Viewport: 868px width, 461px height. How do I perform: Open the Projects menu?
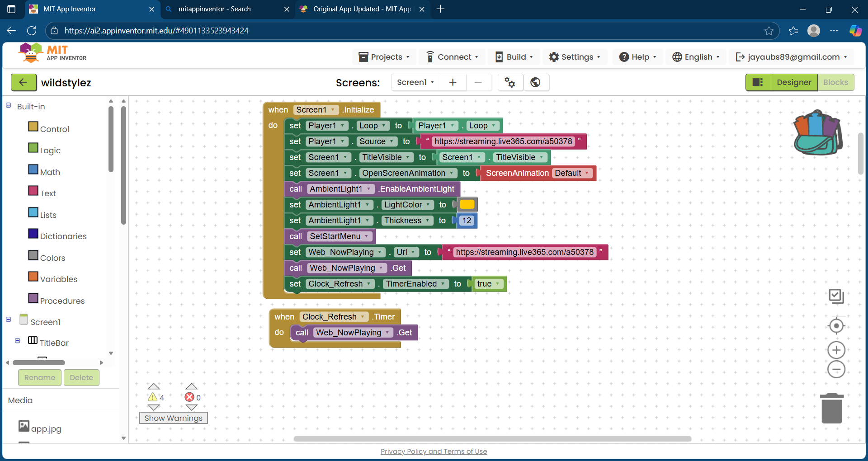click(384, 57)
